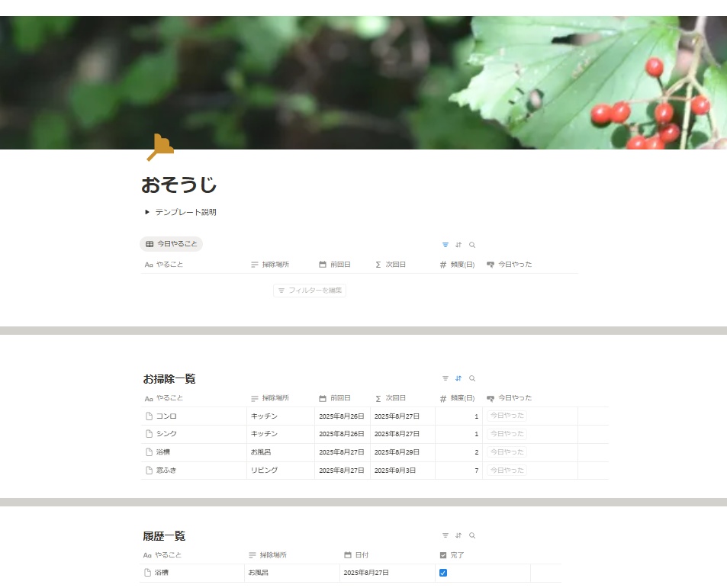
Task: Click the 今日やった button in the 窓ふき row
Action: (x=507, y=471)
